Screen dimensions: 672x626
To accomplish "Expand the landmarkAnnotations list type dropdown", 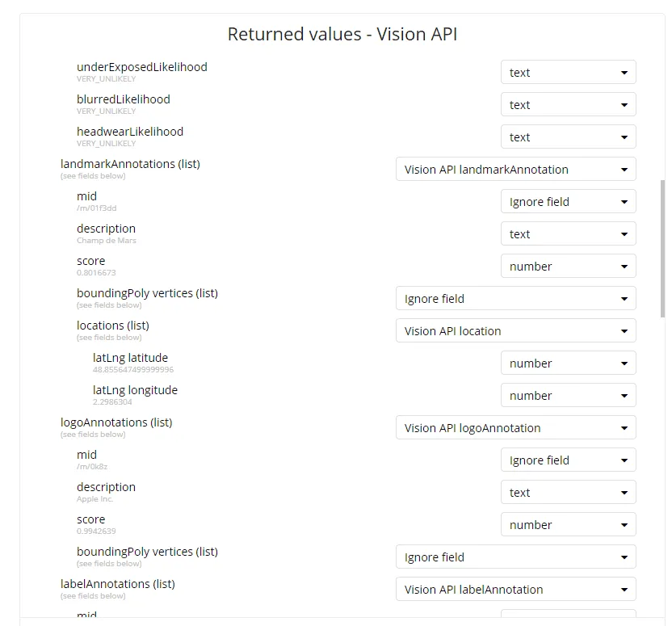I will pos(515,170).
